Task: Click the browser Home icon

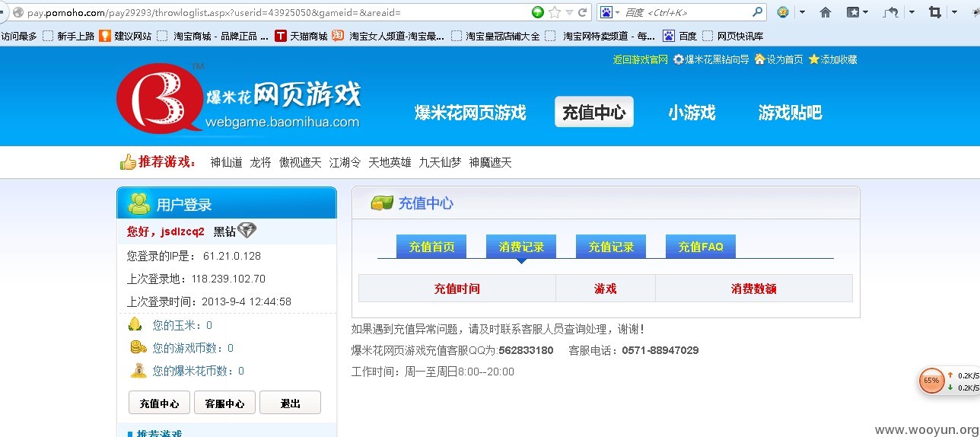Action: coord(826,12)
